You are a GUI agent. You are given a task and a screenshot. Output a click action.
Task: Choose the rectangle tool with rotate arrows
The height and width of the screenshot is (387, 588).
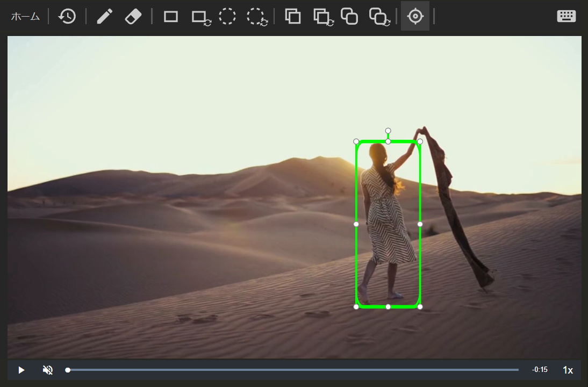pos(201,18)
